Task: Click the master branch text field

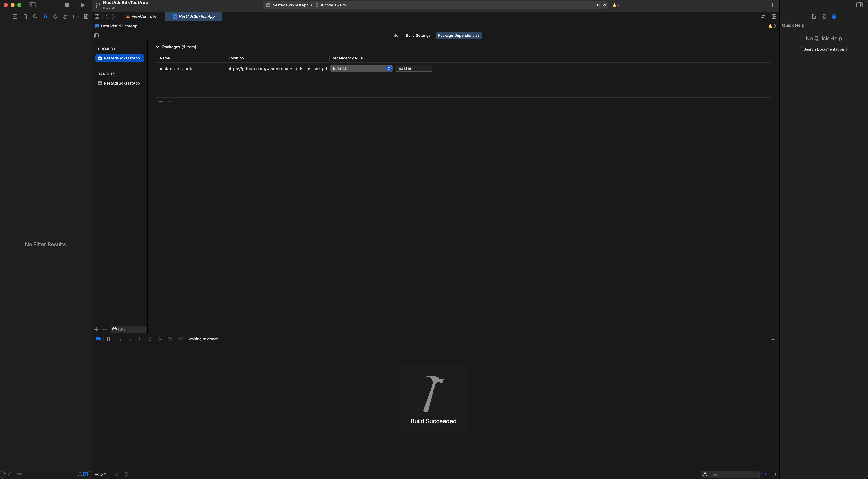Action: tap(414, 68)
